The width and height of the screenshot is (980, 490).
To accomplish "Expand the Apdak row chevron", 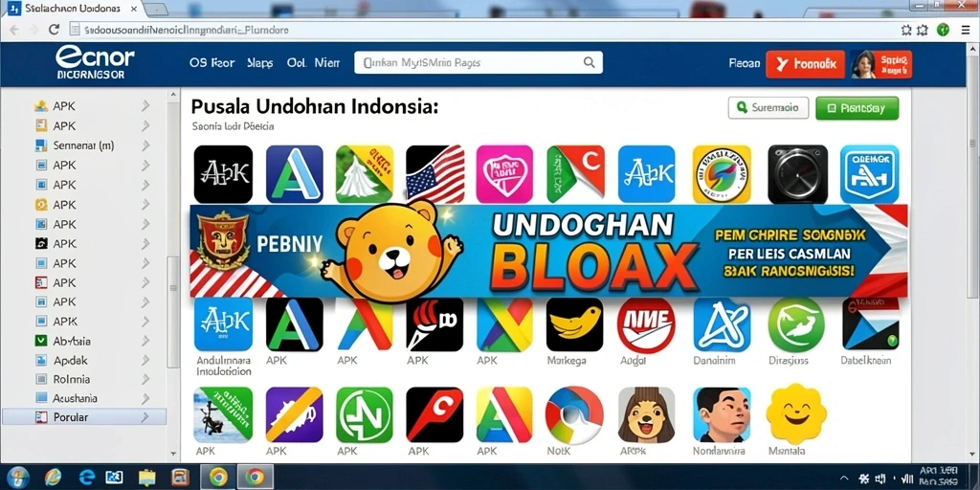I will click(145, 360).
